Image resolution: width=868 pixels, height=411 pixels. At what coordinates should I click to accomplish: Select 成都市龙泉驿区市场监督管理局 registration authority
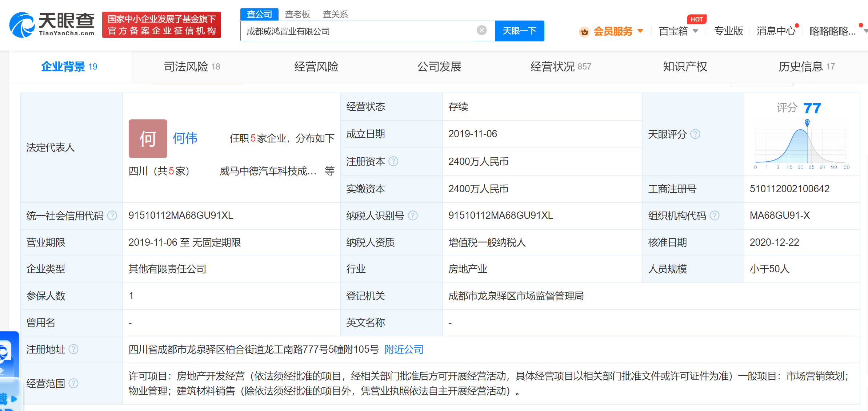pyautogui.click(x=516, y=296)
